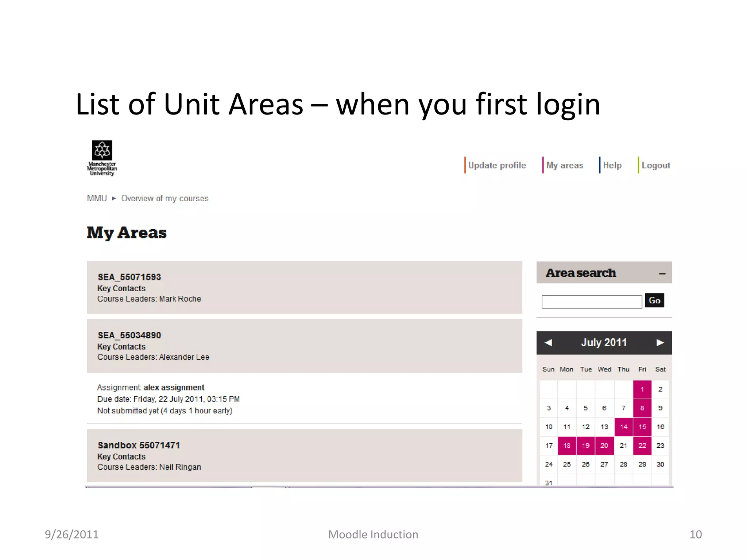Click the MMU breadcrumb link

[x=97, y=198]
